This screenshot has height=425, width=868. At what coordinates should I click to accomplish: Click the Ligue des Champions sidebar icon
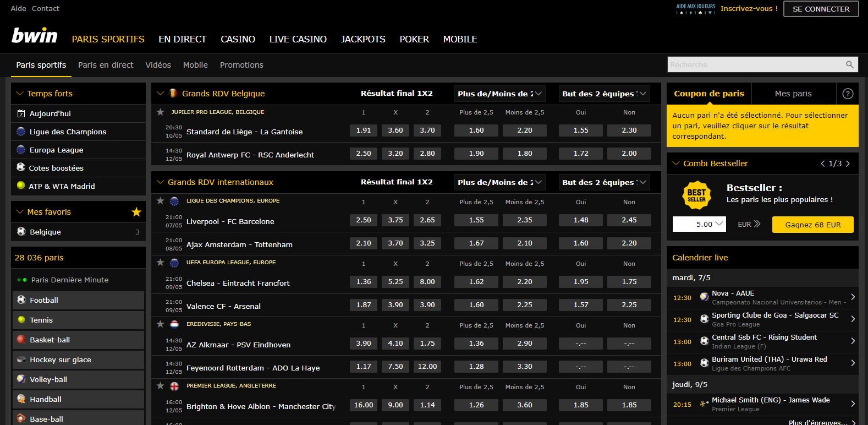21,132
